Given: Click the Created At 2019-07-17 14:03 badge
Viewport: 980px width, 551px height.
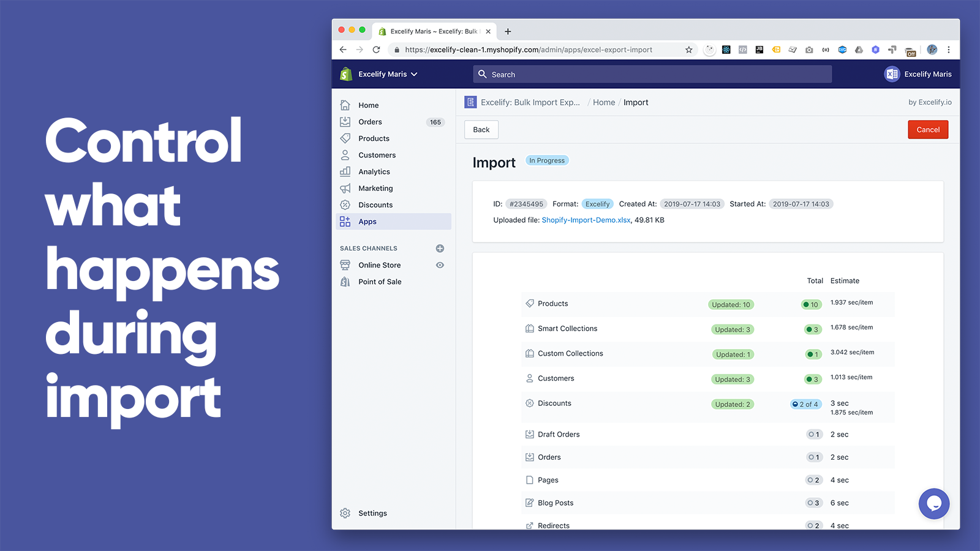Looking at the screenshot, I should pos(692,204).
